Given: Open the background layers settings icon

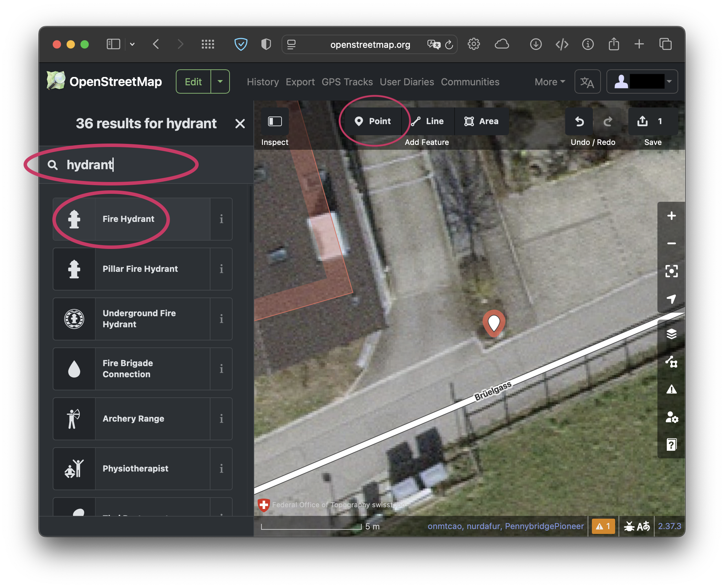Looking at the screenshot, I should (671, 334).
